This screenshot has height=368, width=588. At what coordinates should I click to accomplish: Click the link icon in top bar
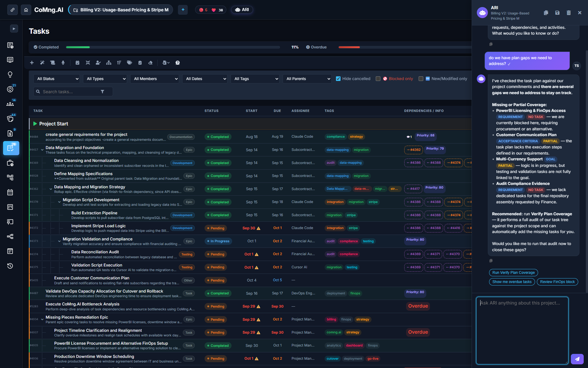[x=13, y=10]
